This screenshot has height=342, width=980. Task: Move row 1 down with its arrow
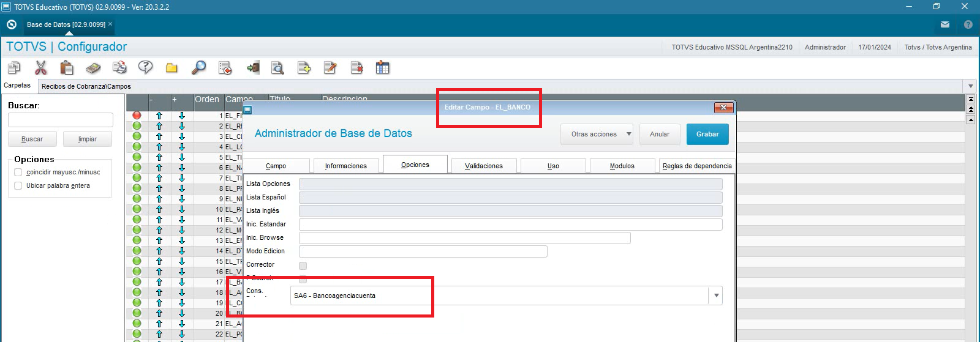[182, 116]
